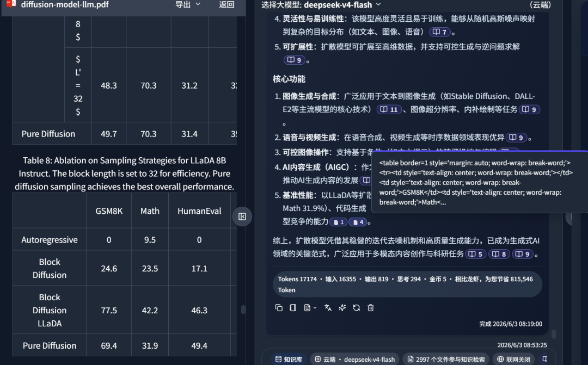Click the HumanEval column header

tap(199, 211)
